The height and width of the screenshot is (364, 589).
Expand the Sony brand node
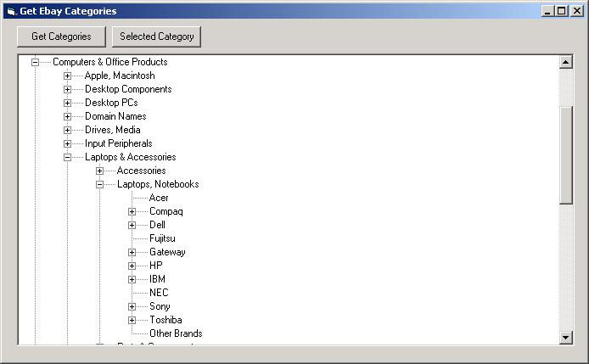pyautogui.click(x=132, y=306)
